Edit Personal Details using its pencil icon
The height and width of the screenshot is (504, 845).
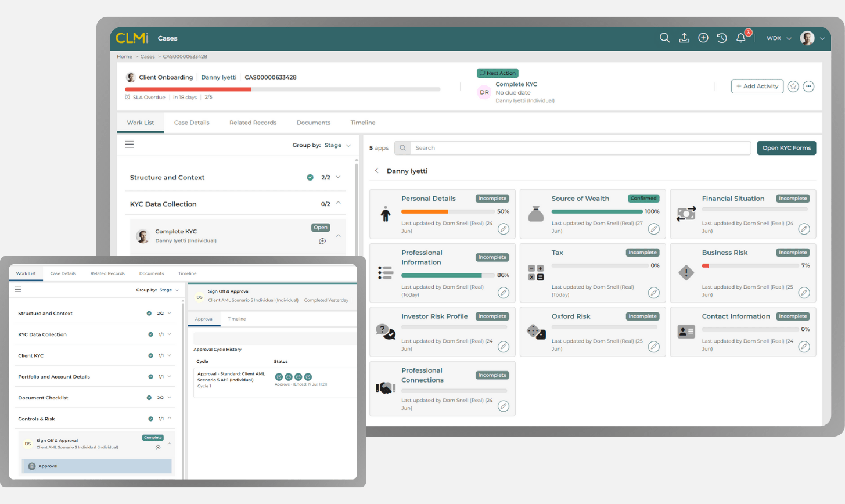click(503, 229)
